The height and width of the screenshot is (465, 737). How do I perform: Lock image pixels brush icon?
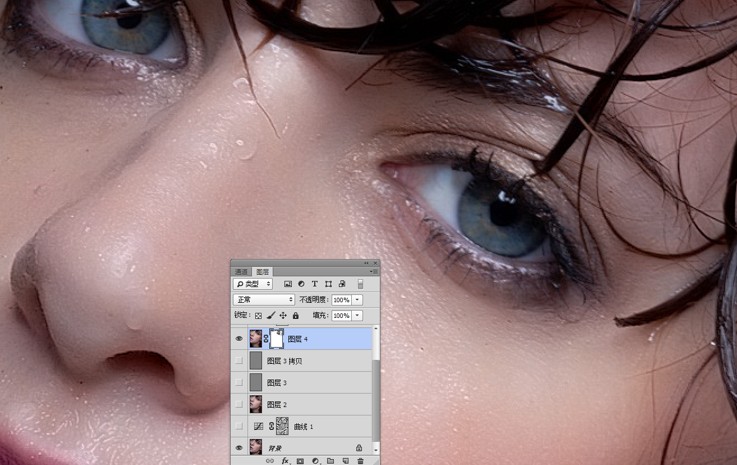point(271,315)
